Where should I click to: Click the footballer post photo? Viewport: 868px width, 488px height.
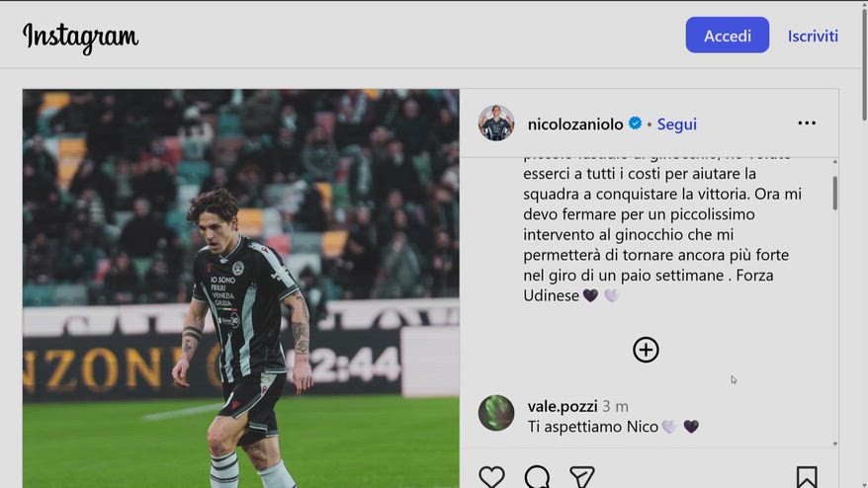pos(240,288)
